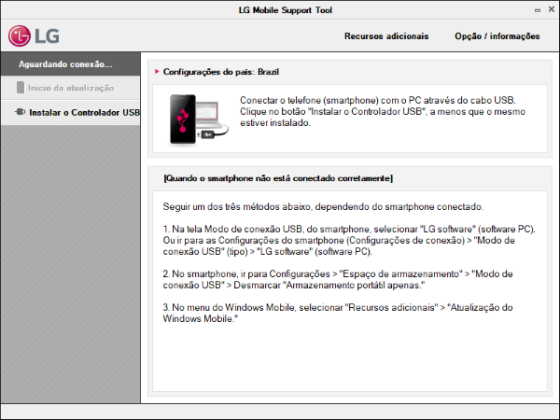Click the third method about Windows Mobile

338,313
